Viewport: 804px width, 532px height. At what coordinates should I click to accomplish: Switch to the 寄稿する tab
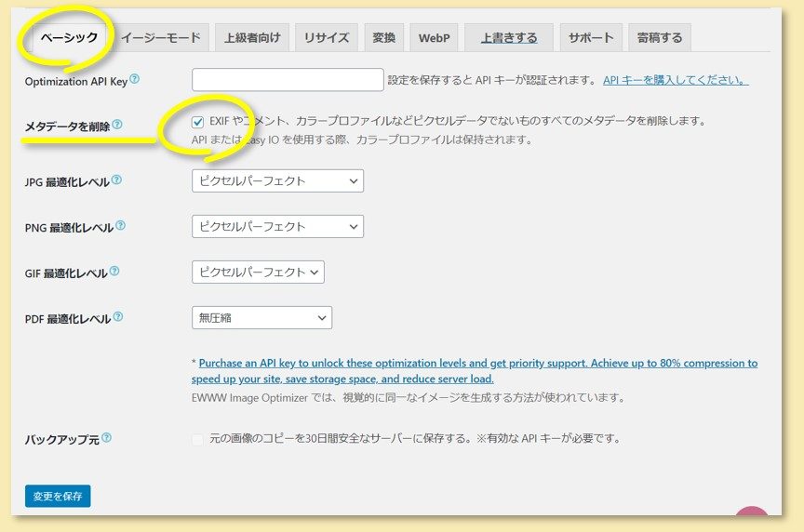pos(660,37)
